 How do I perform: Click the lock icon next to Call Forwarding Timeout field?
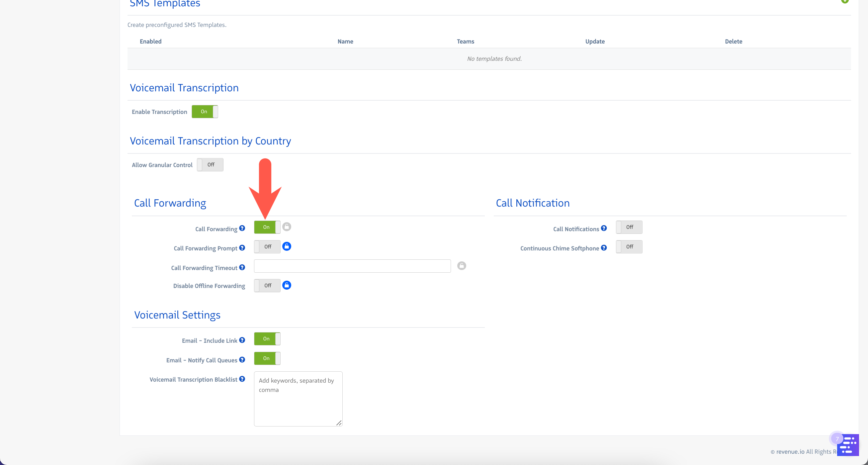point(461,266)
